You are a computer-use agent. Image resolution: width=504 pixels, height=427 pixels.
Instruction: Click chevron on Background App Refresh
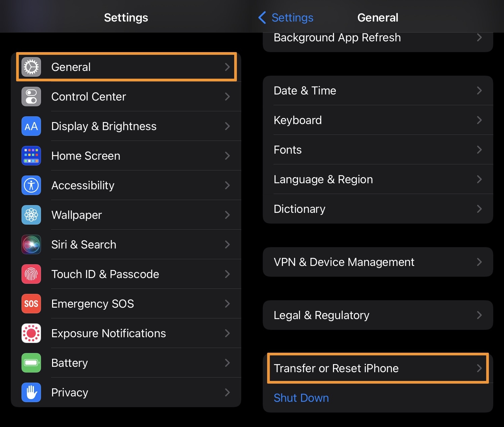point(479,37)
